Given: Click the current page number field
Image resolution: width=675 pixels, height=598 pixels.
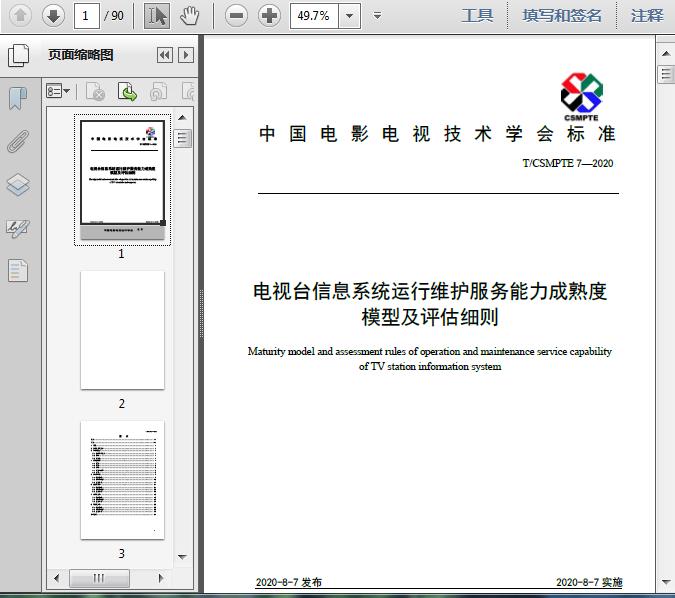Looking at the screenshot, I should click(87, 16).
